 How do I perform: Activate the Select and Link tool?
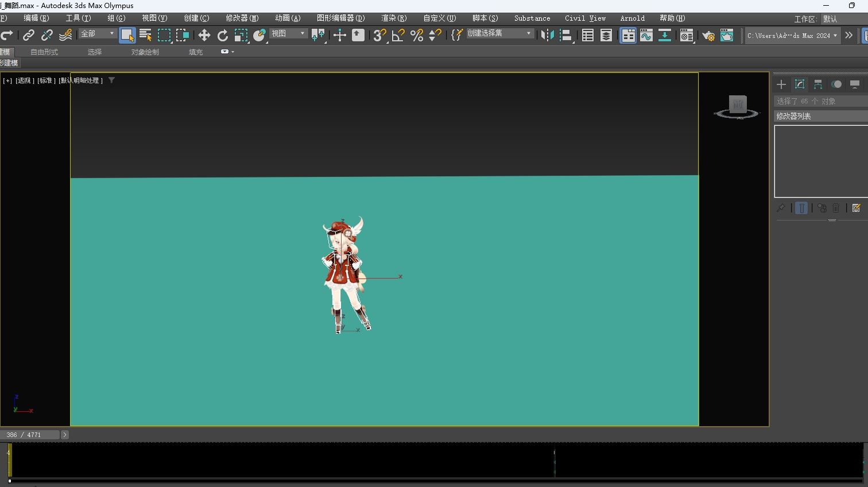(29, 36)
